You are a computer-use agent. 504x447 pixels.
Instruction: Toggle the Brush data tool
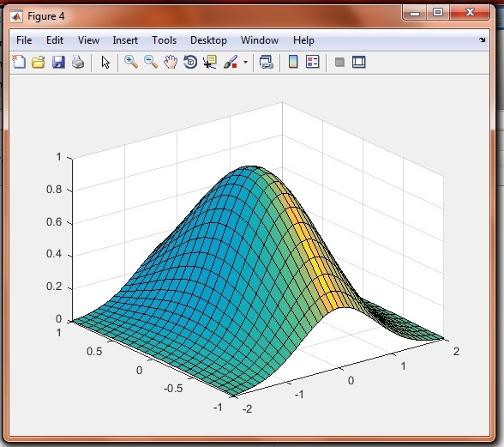(231, 62)
